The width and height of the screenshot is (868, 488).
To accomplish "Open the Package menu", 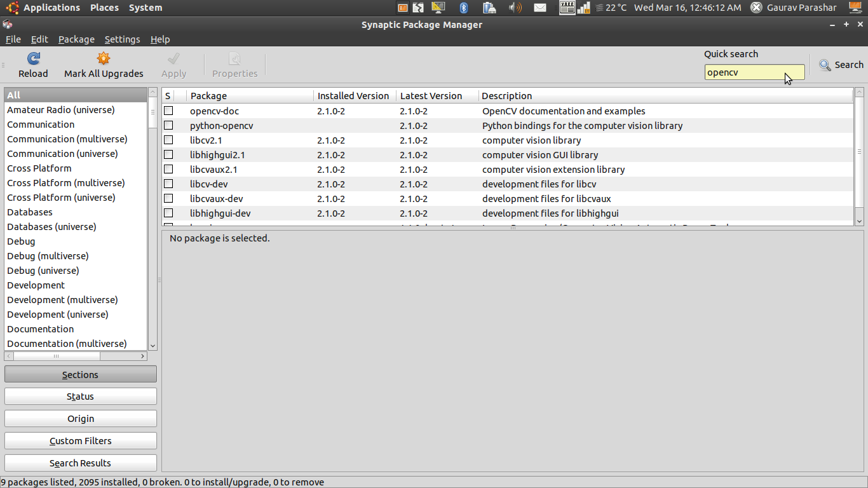I will (76, 39).
